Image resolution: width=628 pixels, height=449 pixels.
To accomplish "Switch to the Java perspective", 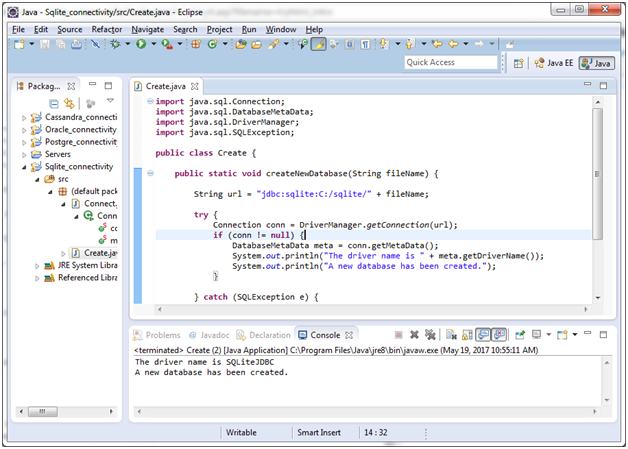I will [x=596, y=63].
